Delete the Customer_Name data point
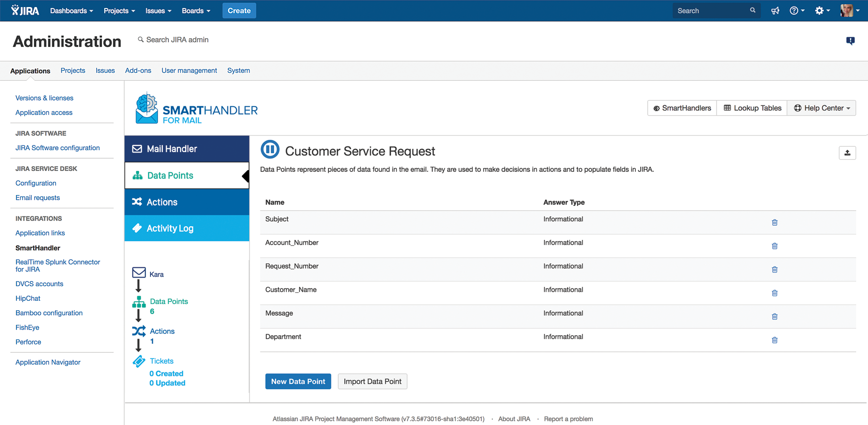 [x=775, y=293]
